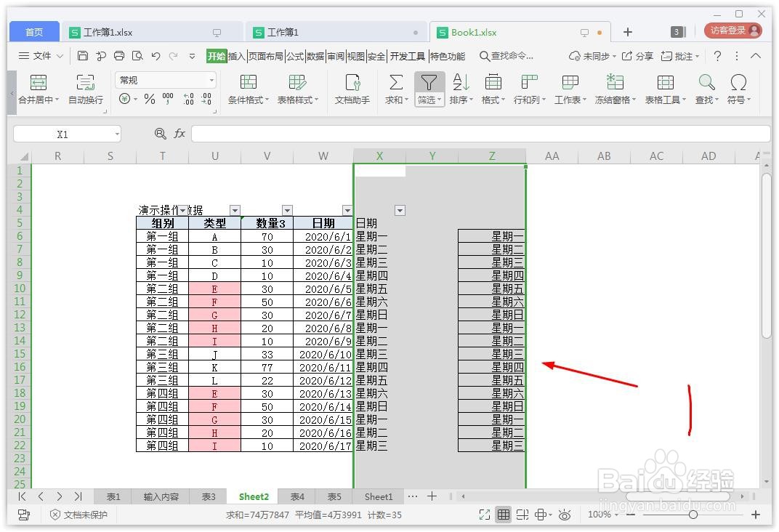Click zoom out minus button
The height and width of the screenshot is (532, 779).
coord(631,515)
